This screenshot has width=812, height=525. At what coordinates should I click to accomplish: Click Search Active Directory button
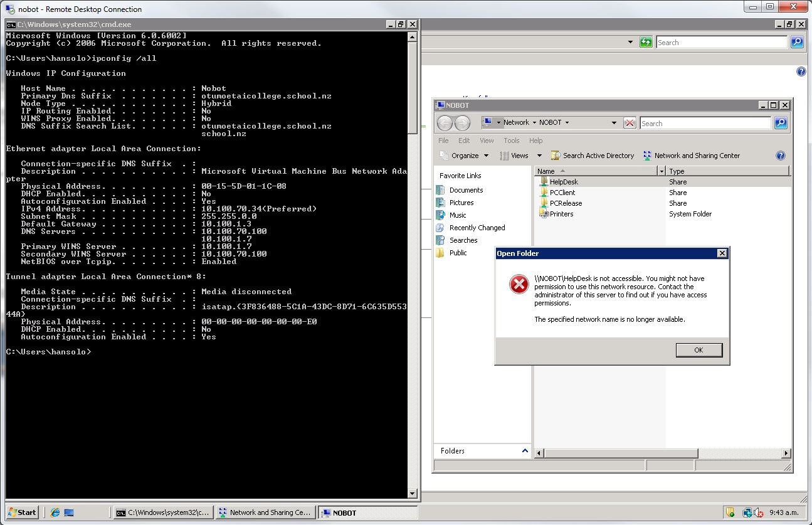click(x=593, y=156)
